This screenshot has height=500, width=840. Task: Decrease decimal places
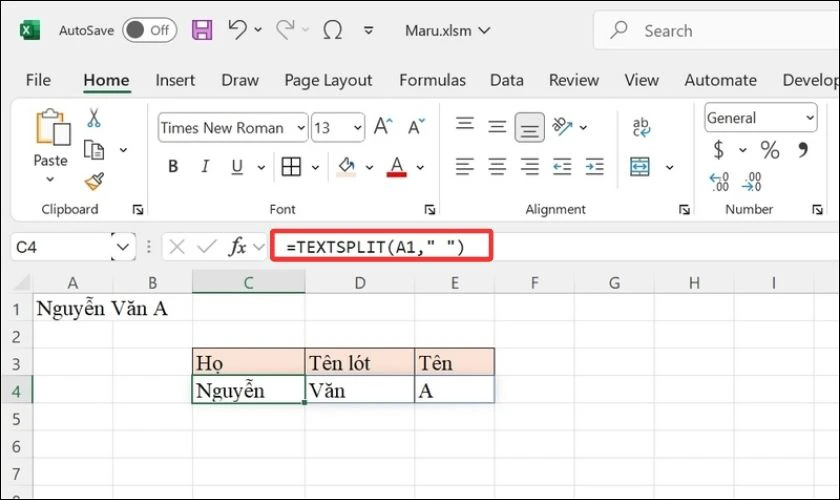click(x=752, y=182)
